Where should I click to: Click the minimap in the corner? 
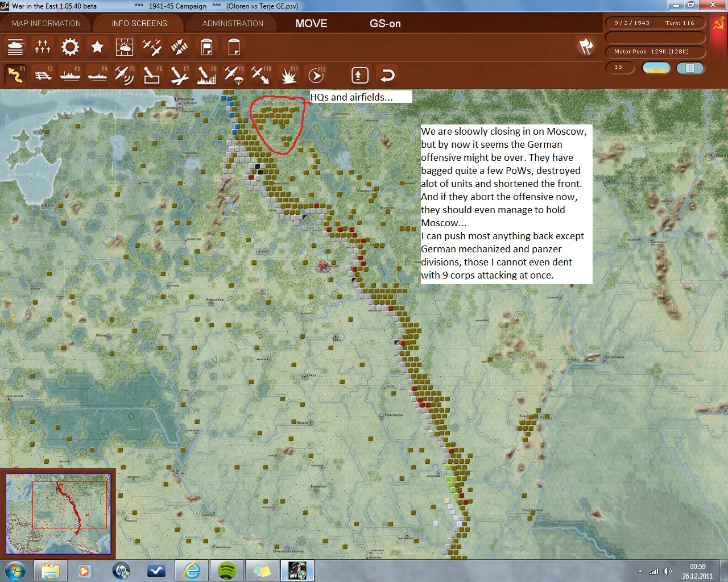58,514
